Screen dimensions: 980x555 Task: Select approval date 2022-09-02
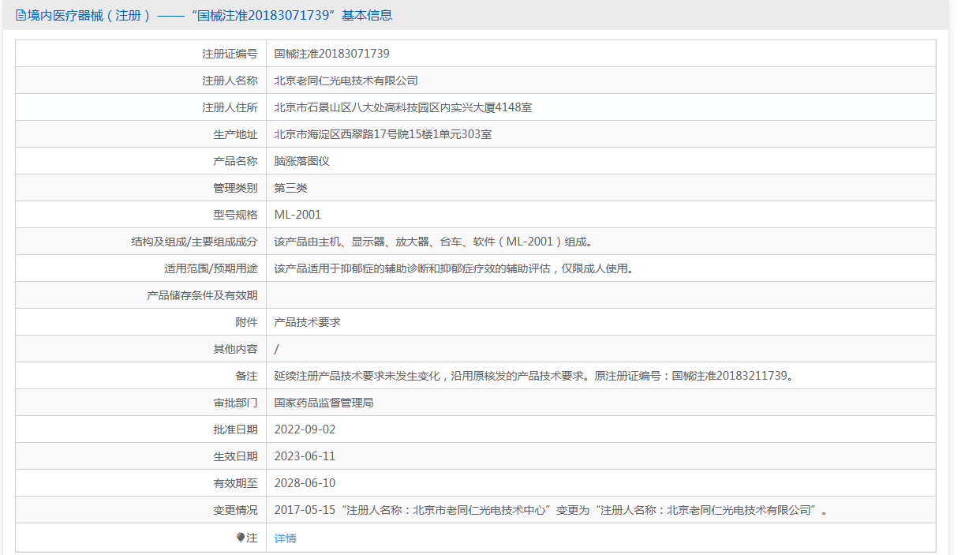[305, 429]
